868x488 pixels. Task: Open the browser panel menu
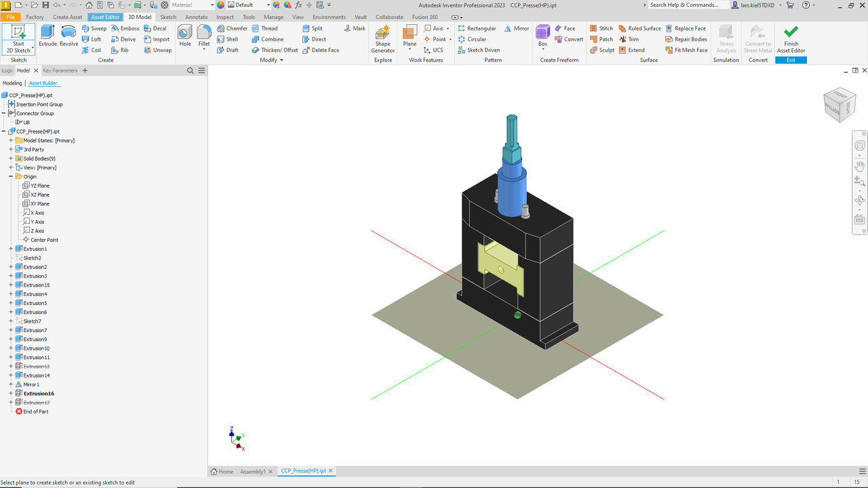(x=201, y=70)
